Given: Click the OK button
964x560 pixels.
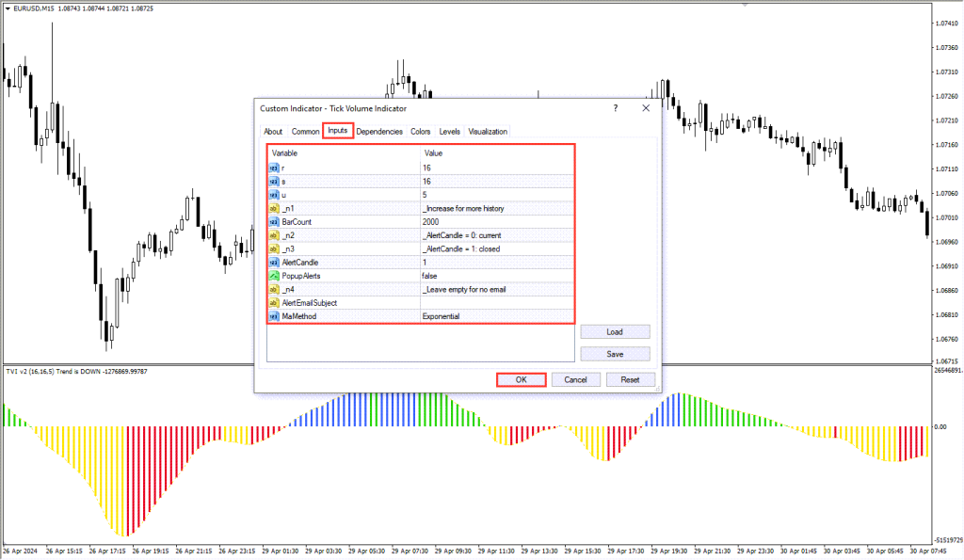Looking at the screenshot, I should (x=522, y=380).
